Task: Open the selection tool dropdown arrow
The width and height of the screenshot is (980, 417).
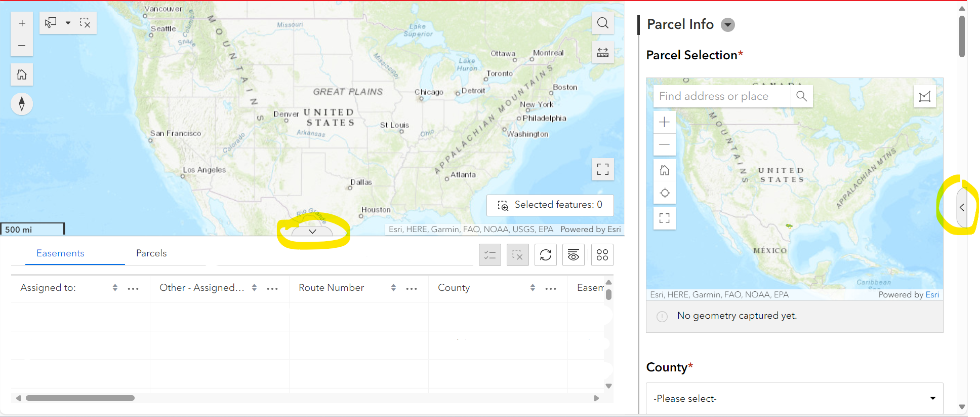Action: (x=68, y=23)
